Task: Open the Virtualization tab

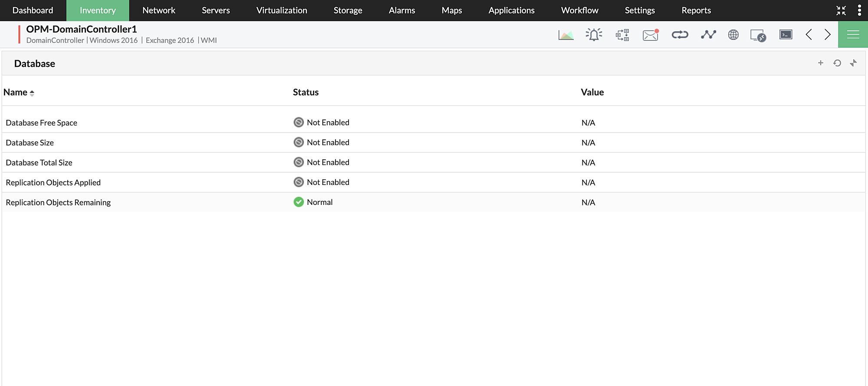Action: [282, 10]
